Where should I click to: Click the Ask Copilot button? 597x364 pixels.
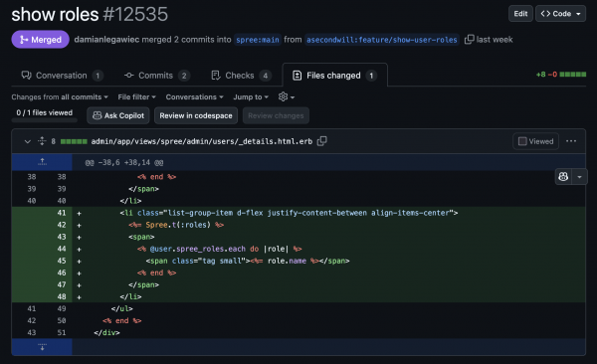click(x=118, y=115)
